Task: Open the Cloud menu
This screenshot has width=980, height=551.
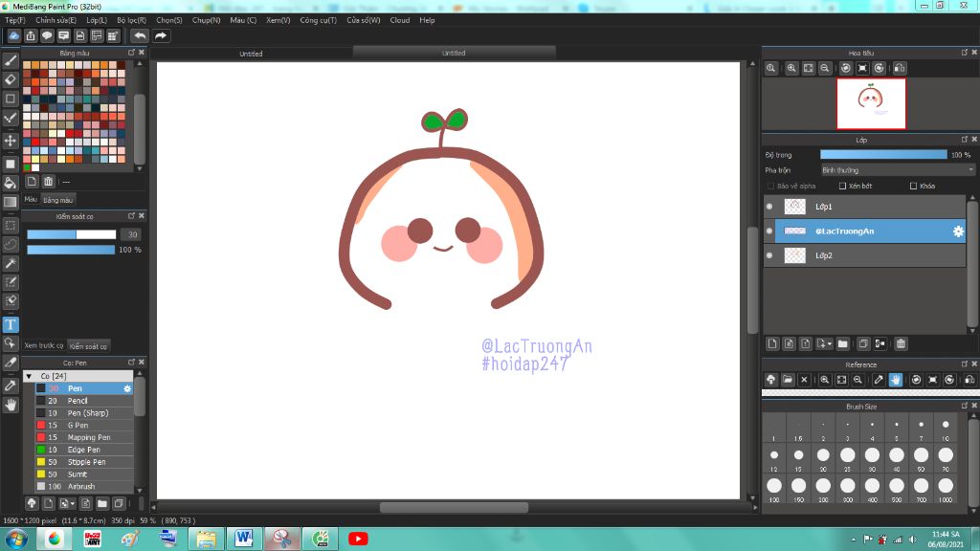Action: [x=400, y=20]
